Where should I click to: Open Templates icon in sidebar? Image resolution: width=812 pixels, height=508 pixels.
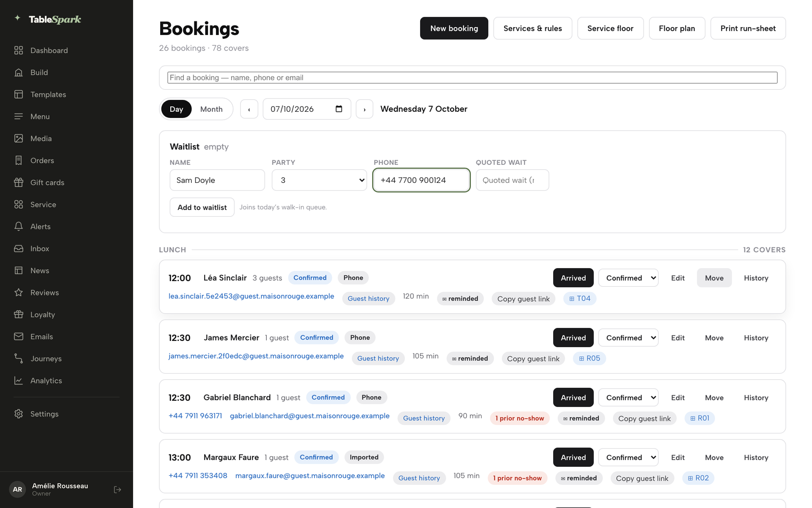click(x=19, y=94)
